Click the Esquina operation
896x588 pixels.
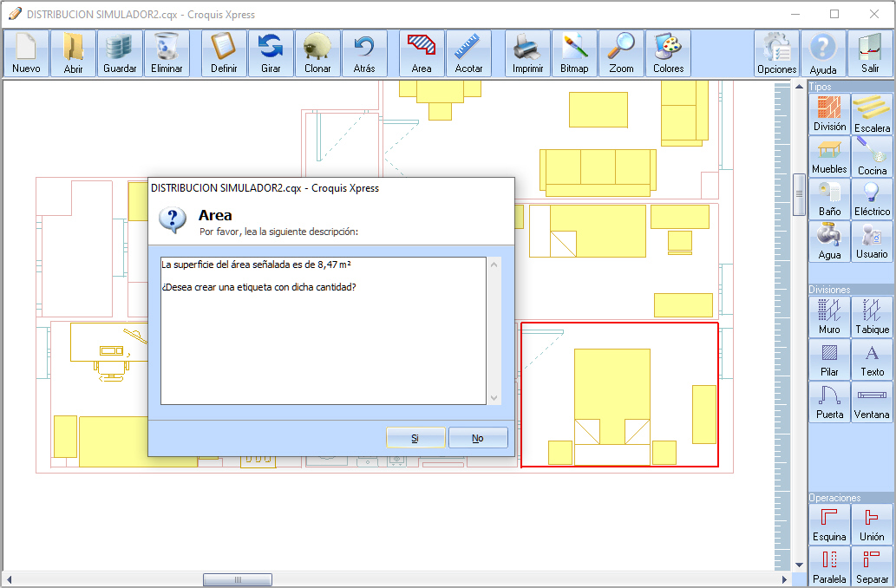pos(829,523)
